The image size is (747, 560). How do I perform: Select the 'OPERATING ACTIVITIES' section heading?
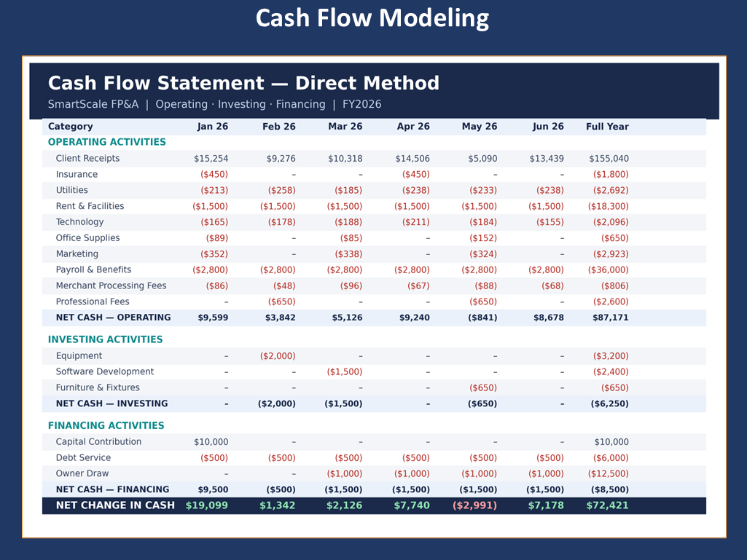(106, 142)
